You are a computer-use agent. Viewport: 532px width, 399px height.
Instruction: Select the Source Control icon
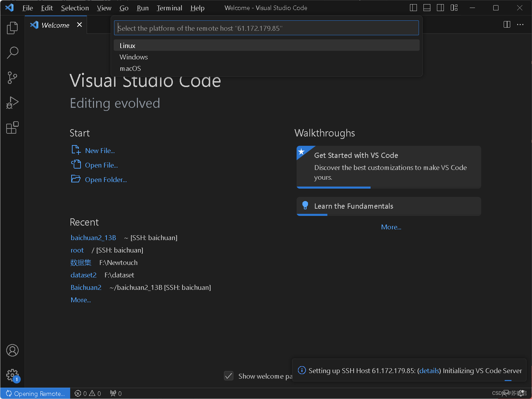click(12, 78)
